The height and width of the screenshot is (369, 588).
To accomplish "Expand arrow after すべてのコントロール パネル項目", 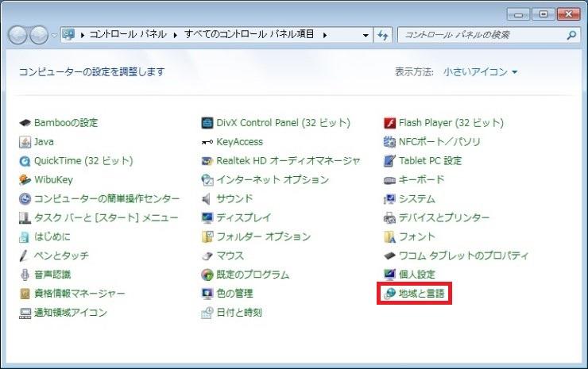I will [325, 35].
